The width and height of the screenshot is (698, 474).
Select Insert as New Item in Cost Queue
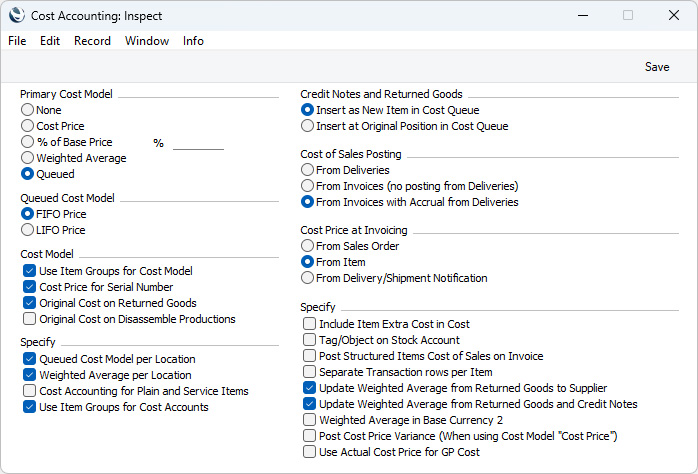pyautogui.click(x=307, y=109)
